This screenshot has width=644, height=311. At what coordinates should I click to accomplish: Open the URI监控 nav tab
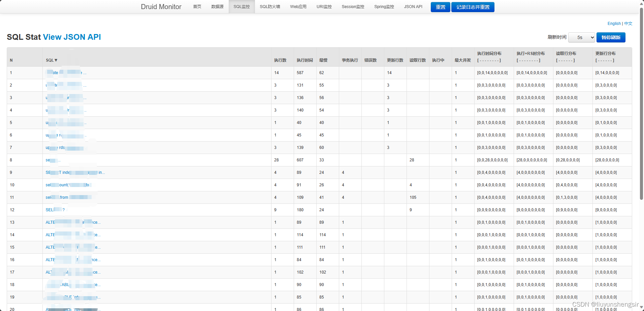coord(324,7)
